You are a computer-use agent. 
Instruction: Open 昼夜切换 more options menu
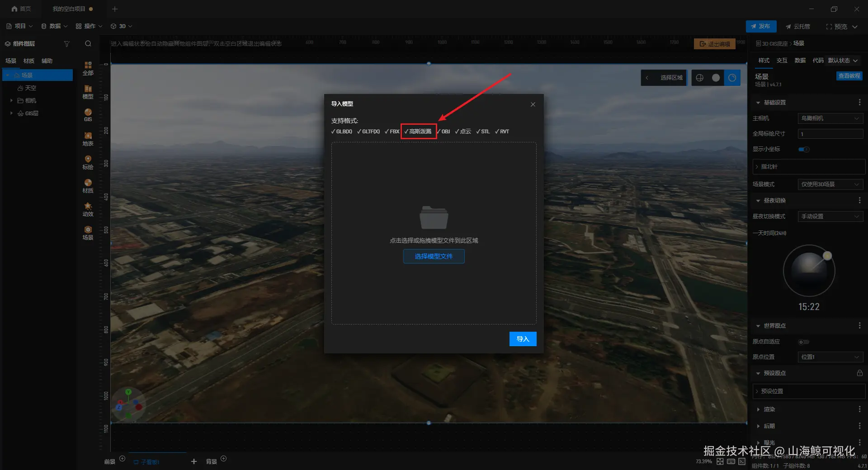tap(859, 200)
